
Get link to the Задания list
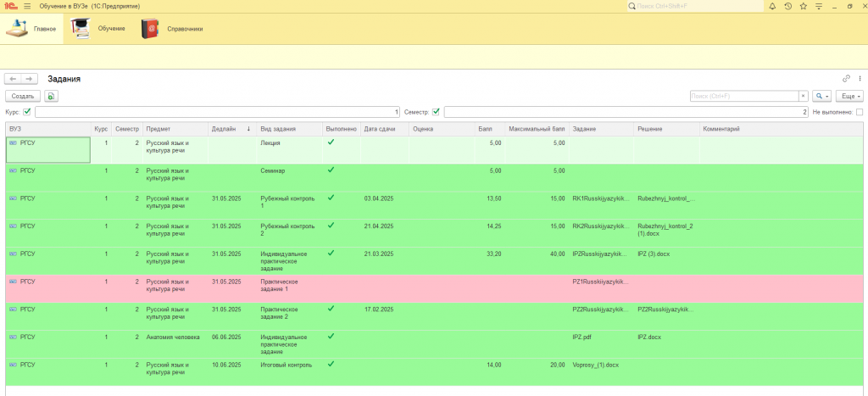coord(846,79)
